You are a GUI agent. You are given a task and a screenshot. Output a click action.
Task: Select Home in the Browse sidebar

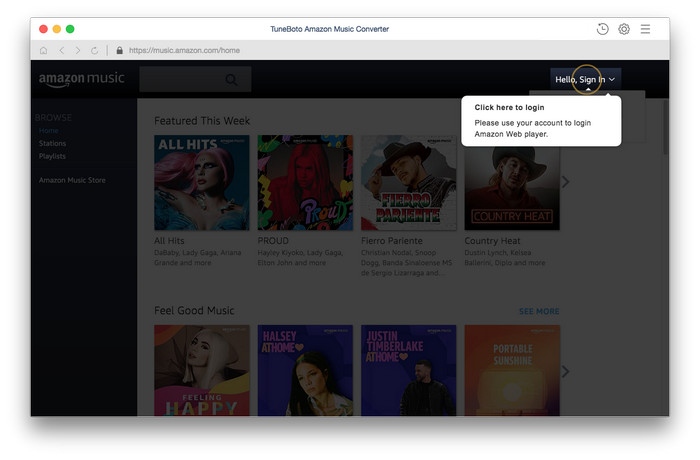(49, 130)
